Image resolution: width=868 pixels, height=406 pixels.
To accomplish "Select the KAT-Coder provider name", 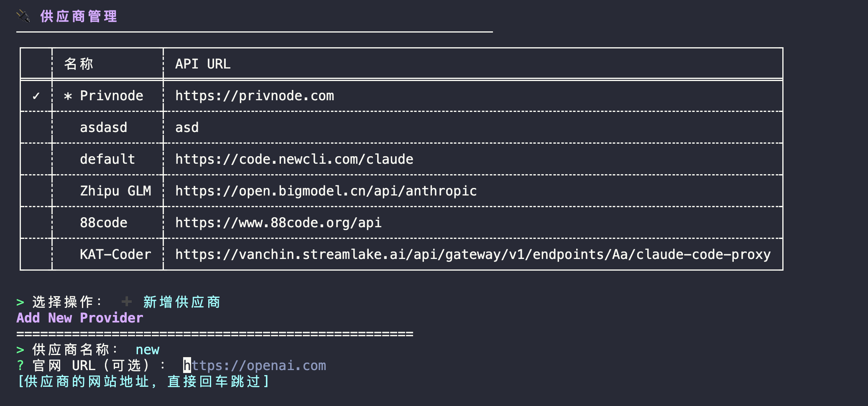I will click(x=115, y=254).
